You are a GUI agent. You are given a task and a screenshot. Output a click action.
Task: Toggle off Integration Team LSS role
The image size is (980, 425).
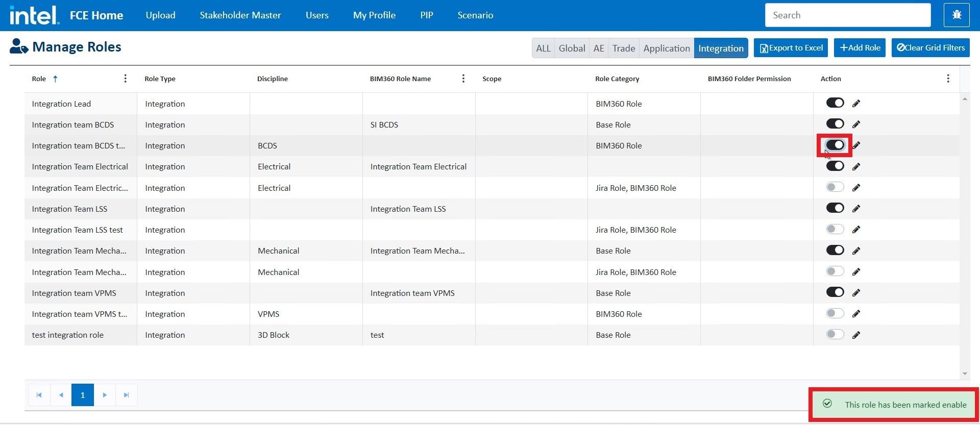pyautogui.click(x=835, y=208)
